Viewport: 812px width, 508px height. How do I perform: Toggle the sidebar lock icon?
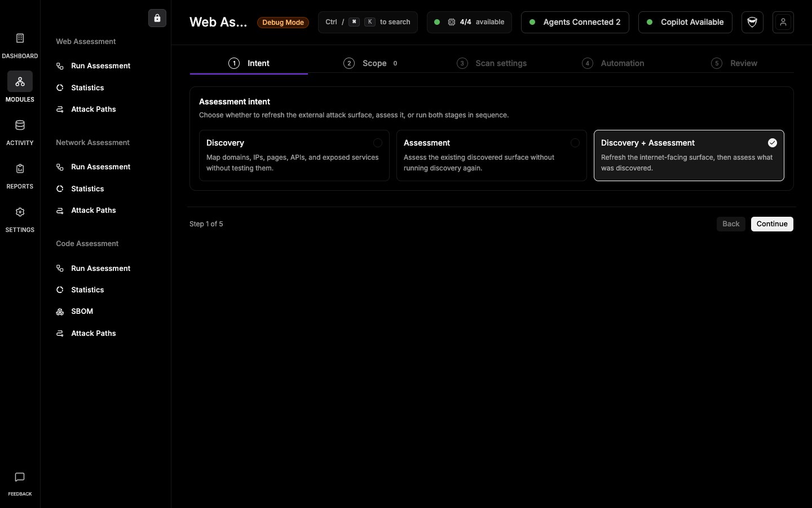(x=157, y=18)
